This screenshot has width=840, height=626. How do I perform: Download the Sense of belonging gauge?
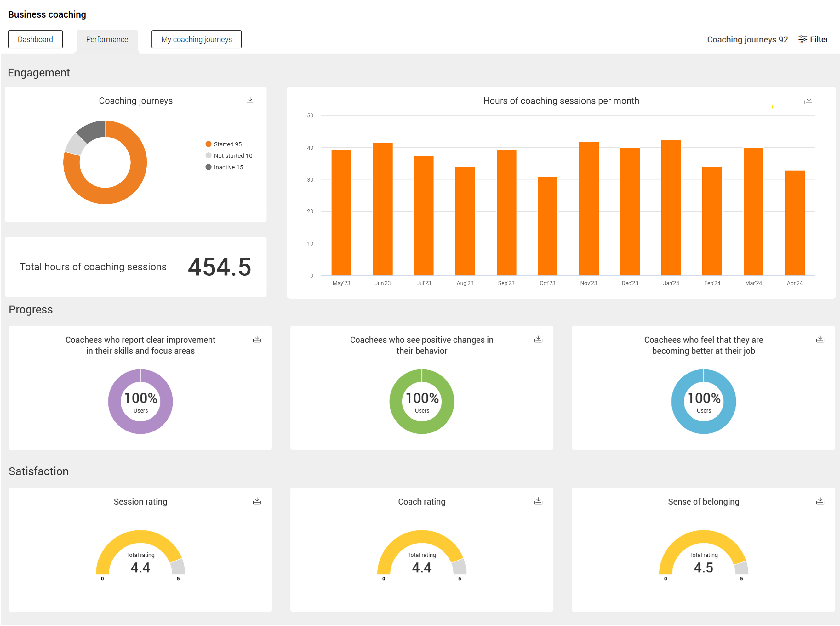pos(820,501)
